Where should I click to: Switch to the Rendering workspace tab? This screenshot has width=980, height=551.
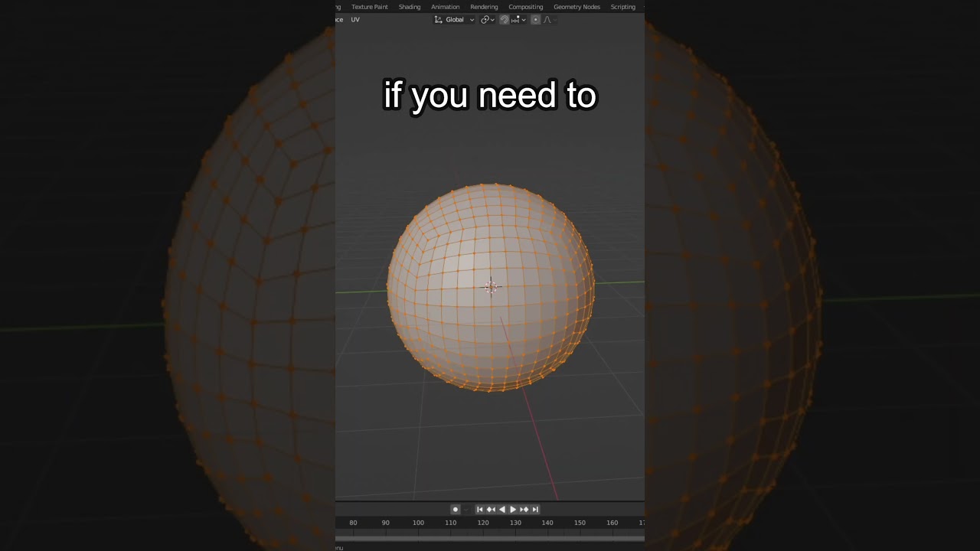[484, 7]
